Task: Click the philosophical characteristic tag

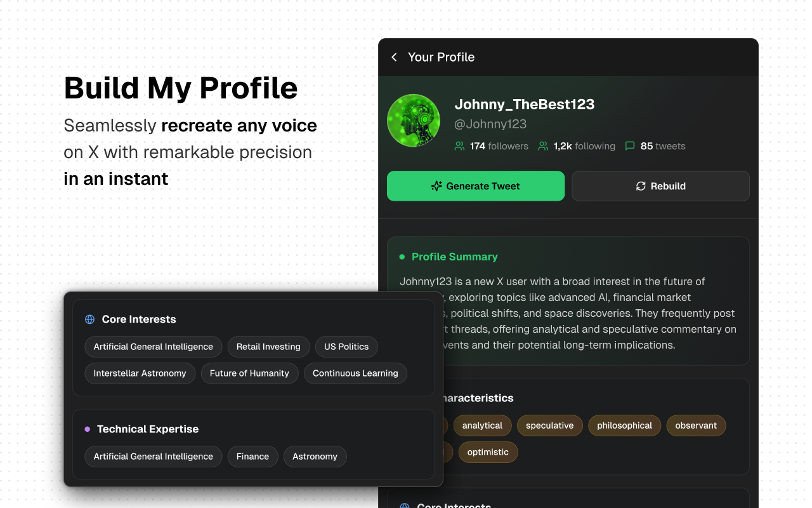Action: 624,425
